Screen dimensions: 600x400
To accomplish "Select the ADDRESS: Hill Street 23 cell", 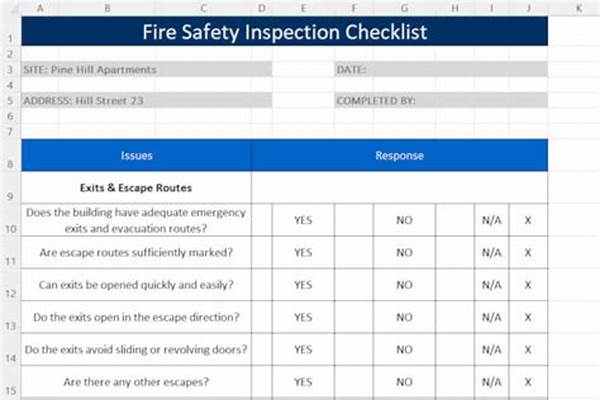I will (x=146, y=100).
